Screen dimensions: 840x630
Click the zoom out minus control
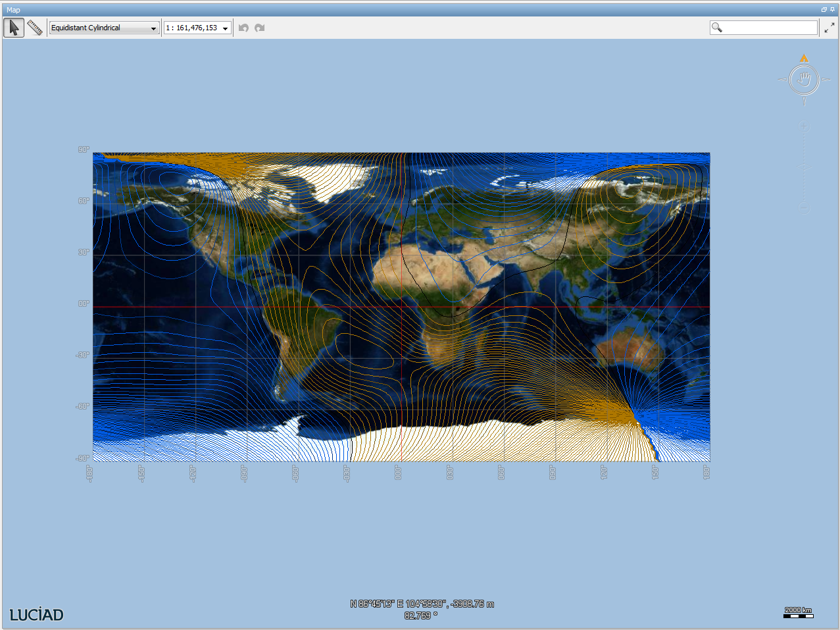tap(804, 209)
